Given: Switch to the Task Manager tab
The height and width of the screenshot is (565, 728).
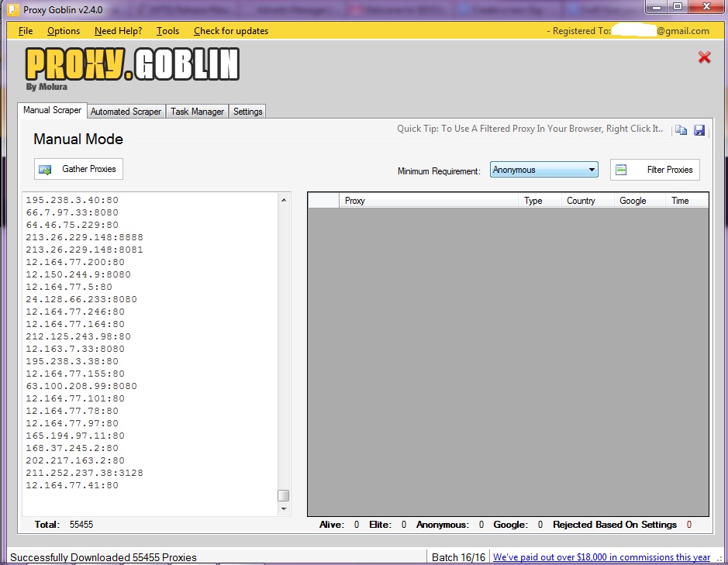Looking at the screenshot, I should coord(197,112).
